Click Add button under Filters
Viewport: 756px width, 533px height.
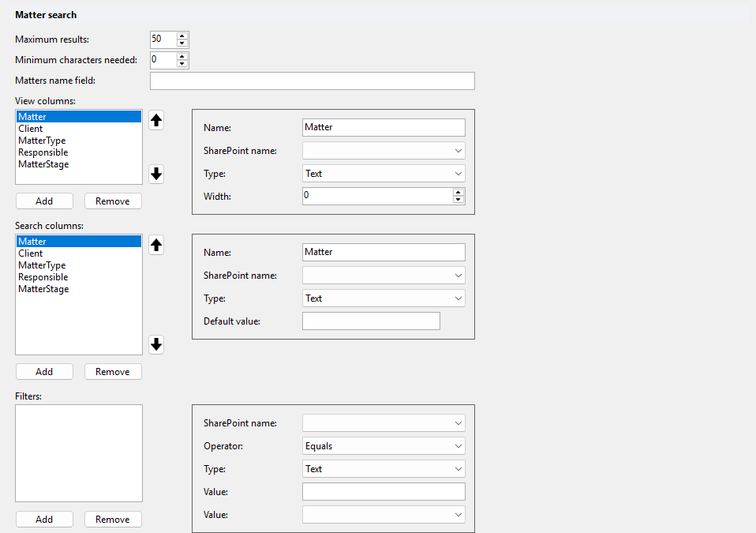(x=44, y=519)
